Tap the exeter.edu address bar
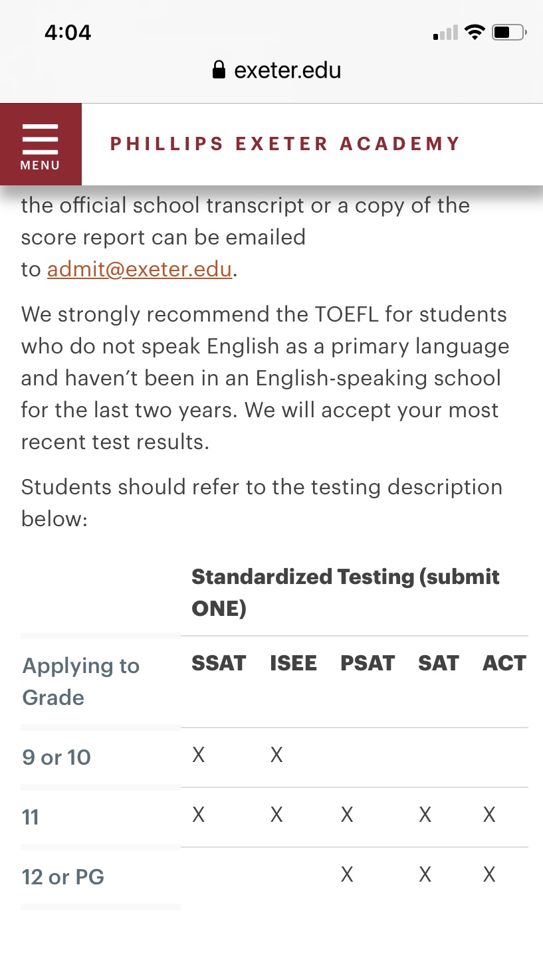Viewport: 543px width, 980px height. point(287,70)
